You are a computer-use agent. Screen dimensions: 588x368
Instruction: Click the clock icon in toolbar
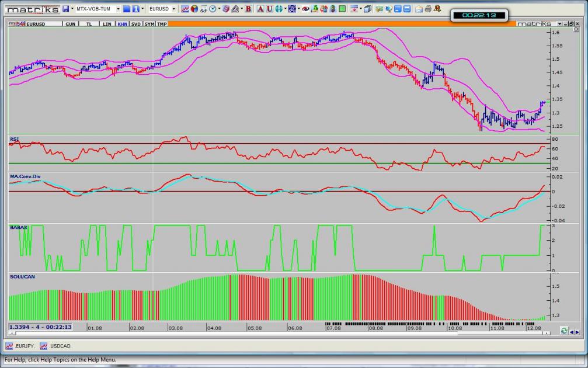pyautogui.click(x=213, y=9)
